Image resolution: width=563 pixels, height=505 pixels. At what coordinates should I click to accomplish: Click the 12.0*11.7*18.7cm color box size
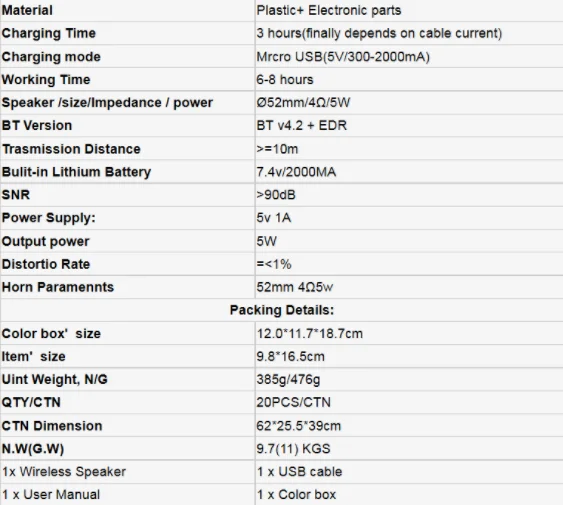tap(310, 333)
